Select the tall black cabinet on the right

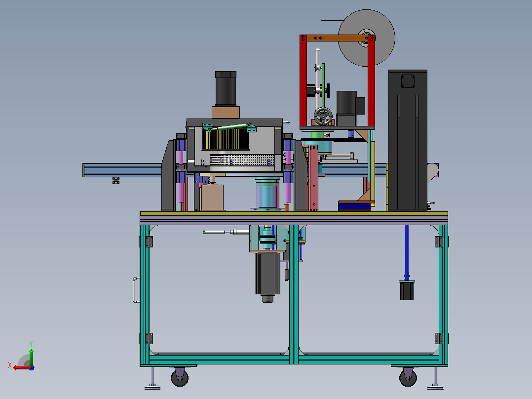point(408,140)
